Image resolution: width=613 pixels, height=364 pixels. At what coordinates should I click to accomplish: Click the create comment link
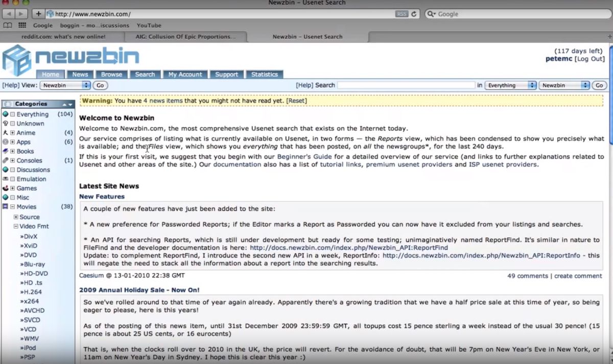[x=578, y=276]
